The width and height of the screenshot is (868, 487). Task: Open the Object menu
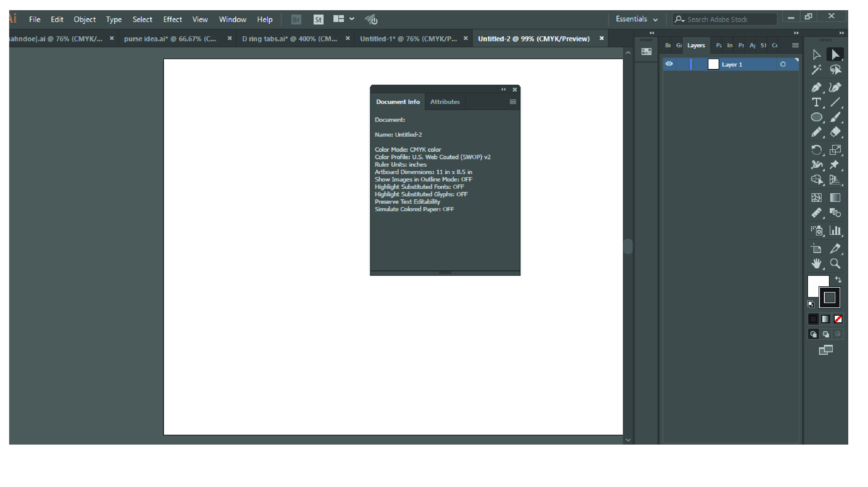coord(84,19)
